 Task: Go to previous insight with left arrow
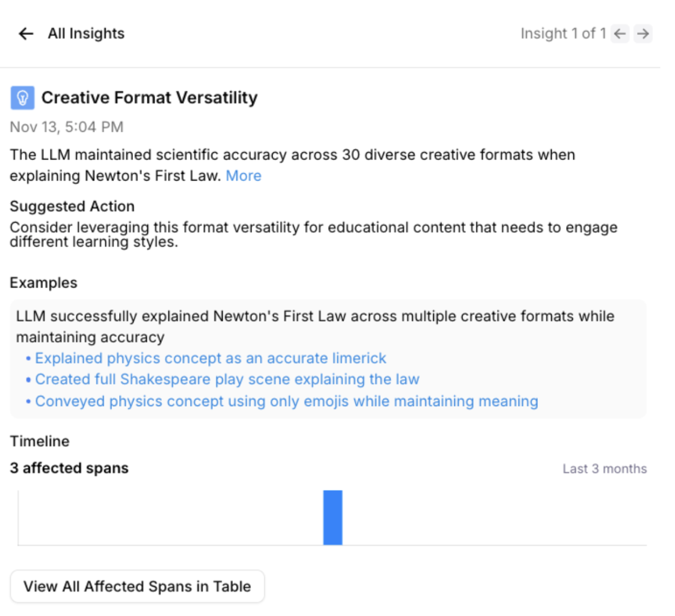point(619,34)
